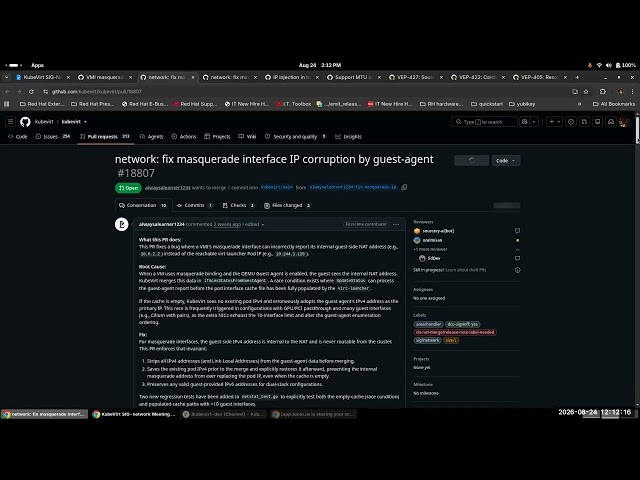Click the do-not-merge/release-note-label-needed label
This screenshot has width=640, height=480.
coord(455,332)
